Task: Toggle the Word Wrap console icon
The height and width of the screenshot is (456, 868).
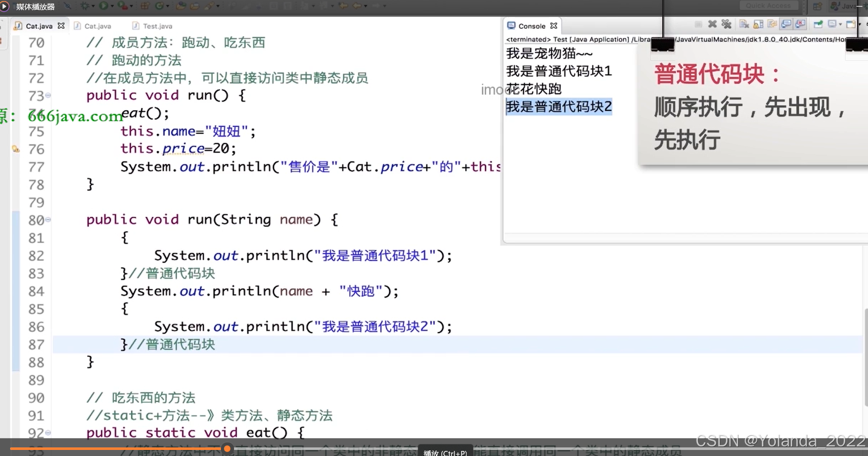Action: click(772, 24)
